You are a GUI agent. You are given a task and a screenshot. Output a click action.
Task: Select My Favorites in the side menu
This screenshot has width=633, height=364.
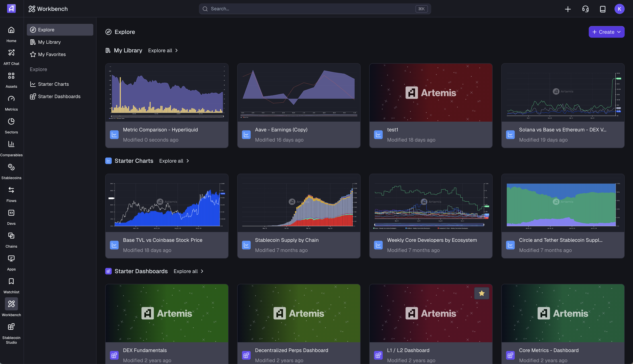tap(52, 54)
